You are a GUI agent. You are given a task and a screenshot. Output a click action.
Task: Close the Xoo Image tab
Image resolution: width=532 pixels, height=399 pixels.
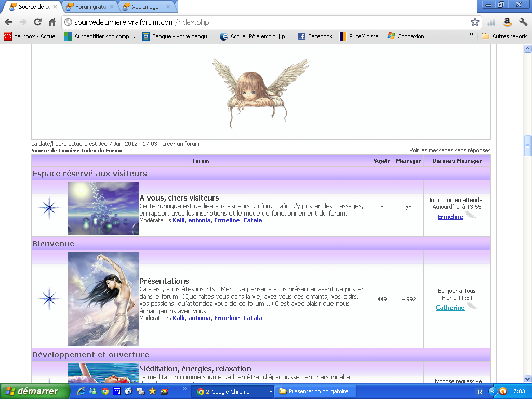pyautogui.click(x=168, y=7)
